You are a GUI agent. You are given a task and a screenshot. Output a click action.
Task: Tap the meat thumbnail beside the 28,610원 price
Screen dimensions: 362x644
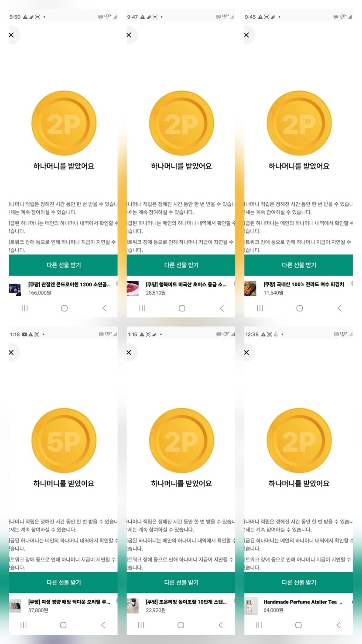133,288
